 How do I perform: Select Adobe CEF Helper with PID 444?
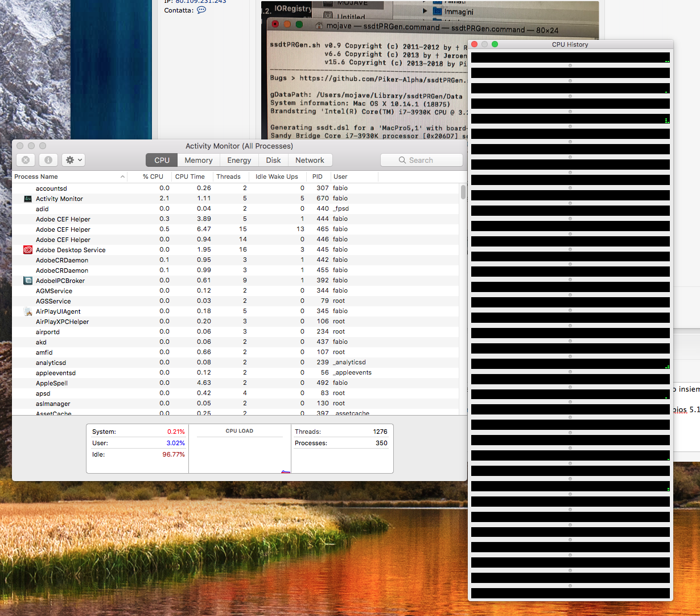click(236, 219)
